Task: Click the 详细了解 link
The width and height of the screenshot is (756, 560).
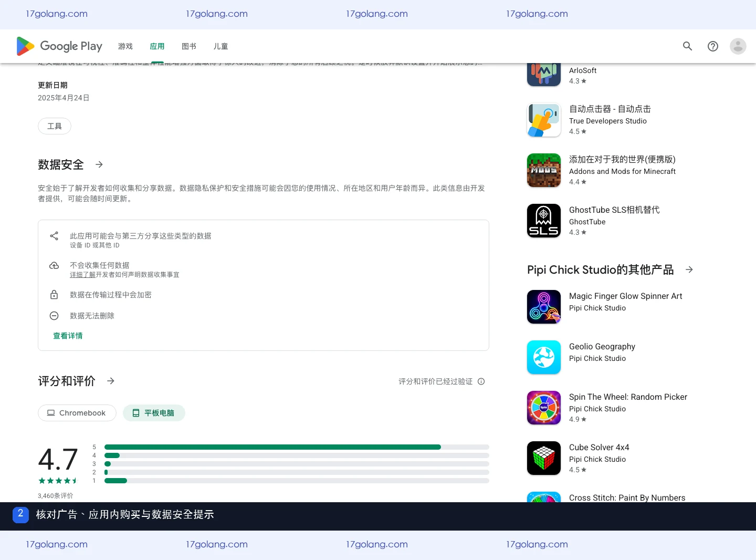Action: click(82, 275)
